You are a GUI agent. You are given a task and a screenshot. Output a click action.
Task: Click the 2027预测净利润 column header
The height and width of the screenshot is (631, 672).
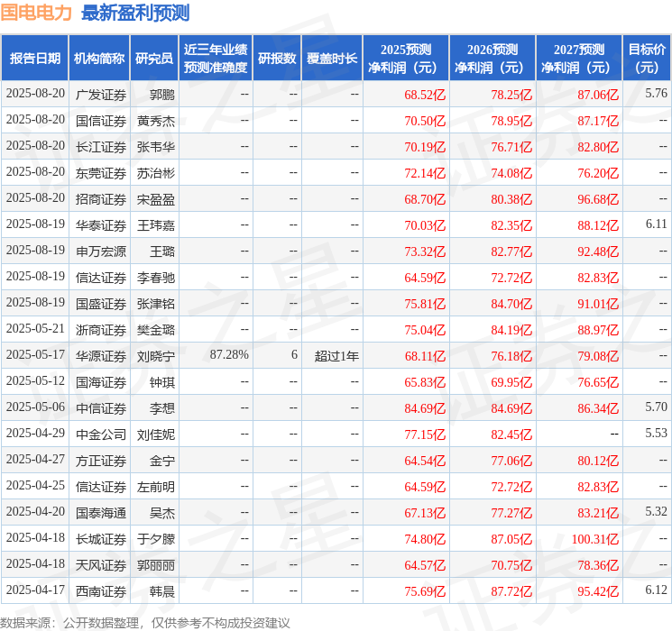click(x=579, y=59)
